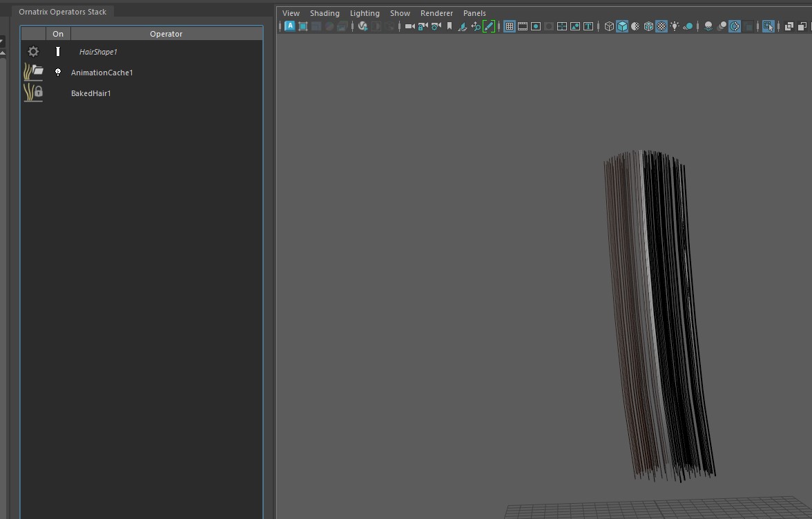This screenshot has width=812, height=519.
Task: Select the Ornatrix Operators Stack tab
Action: click(62, 12)
